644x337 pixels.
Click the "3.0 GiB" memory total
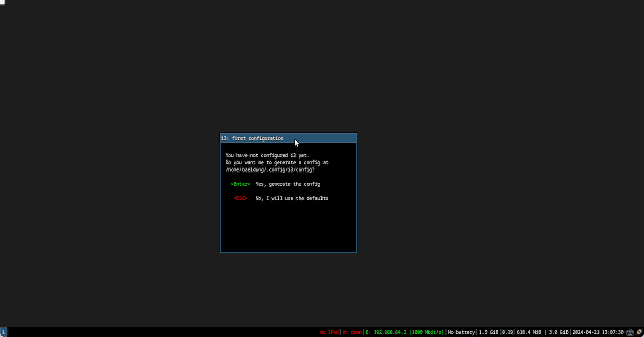(x=558, y=332)
